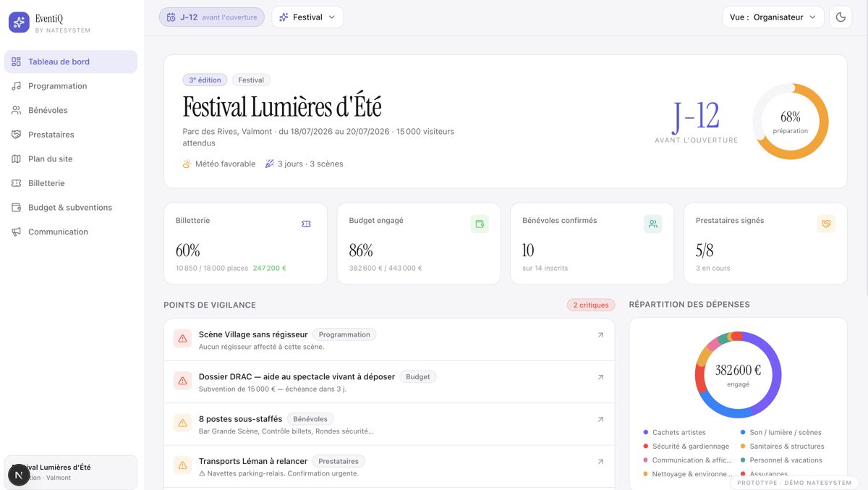Click the 3e édition tag
Screen dimensions: 868x490
point(205,80)
